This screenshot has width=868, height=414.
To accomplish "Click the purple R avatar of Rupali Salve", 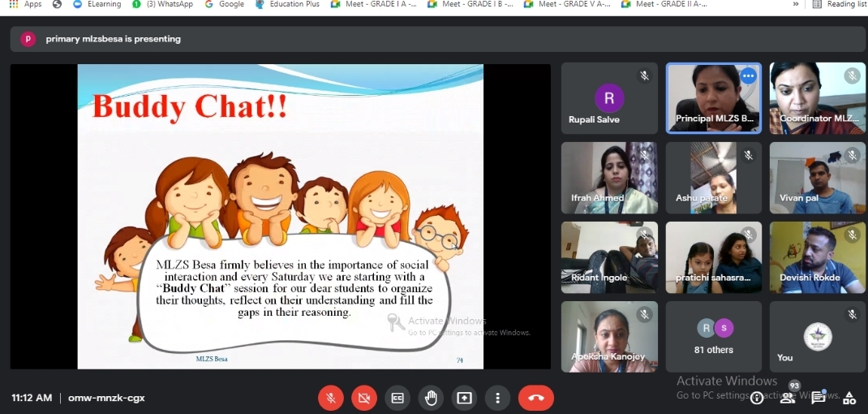I will point(609,99).
